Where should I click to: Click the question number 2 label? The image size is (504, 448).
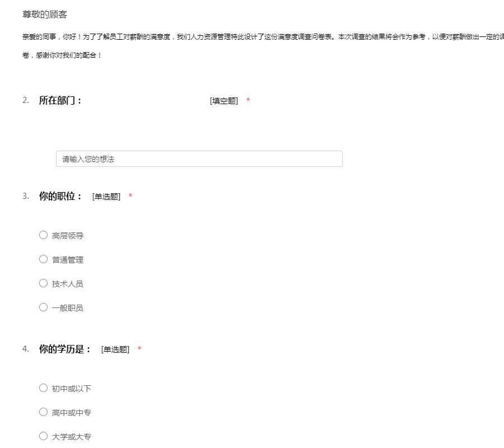pos(26,100)
